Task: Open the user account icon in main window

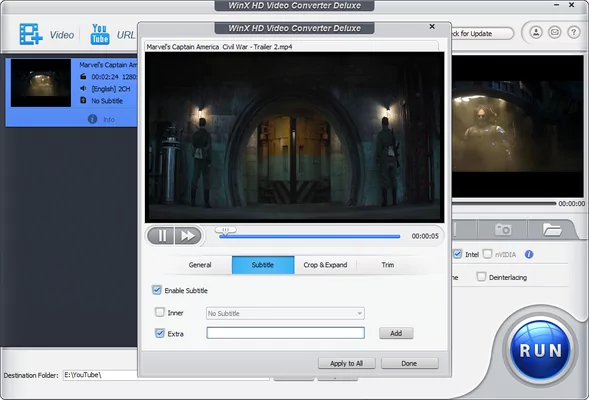Action: [x=536, y=33]
